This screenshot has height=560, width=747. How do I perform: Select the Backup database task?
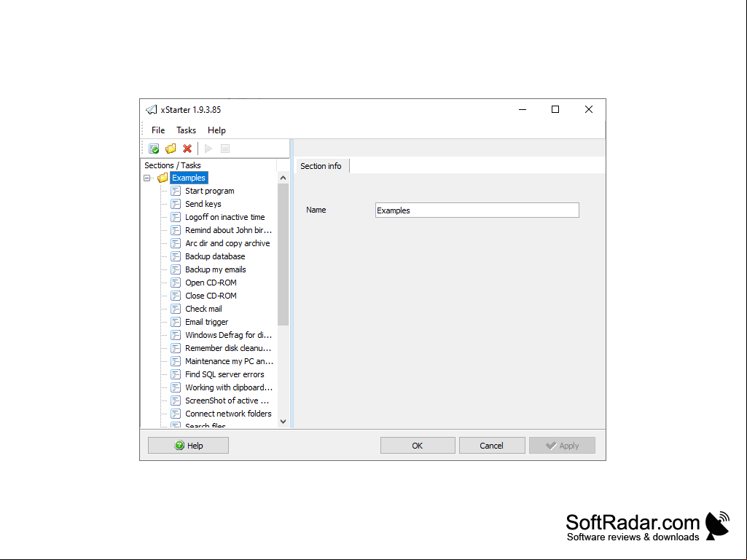pyautogui.click(x=215, y=256)
